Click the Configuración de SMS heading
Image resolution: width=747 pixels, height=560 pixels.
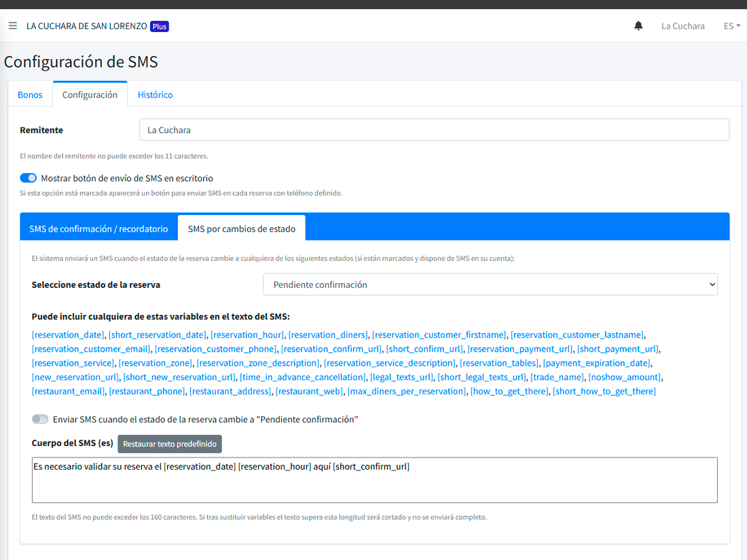(x=81, y=62)
